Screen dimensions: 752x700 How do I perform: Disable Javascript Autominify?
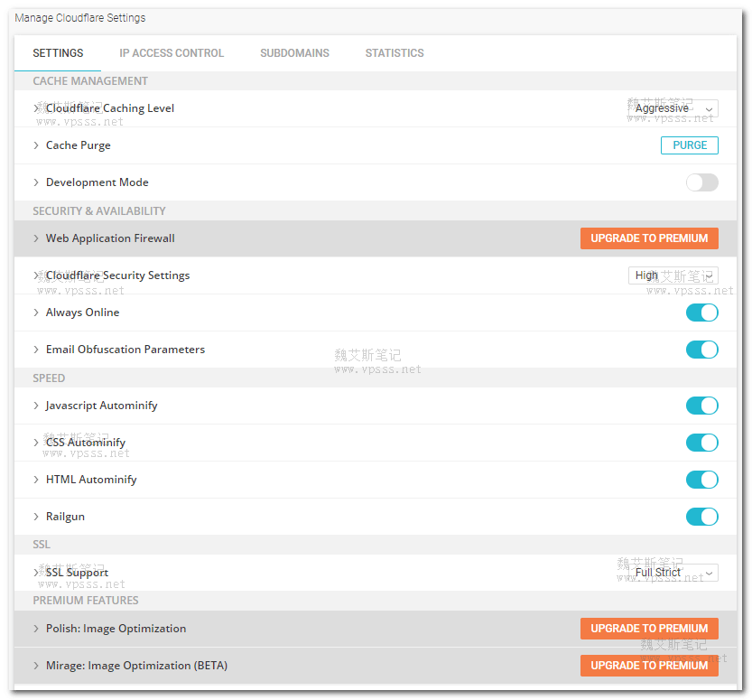(x=701, y=406)
